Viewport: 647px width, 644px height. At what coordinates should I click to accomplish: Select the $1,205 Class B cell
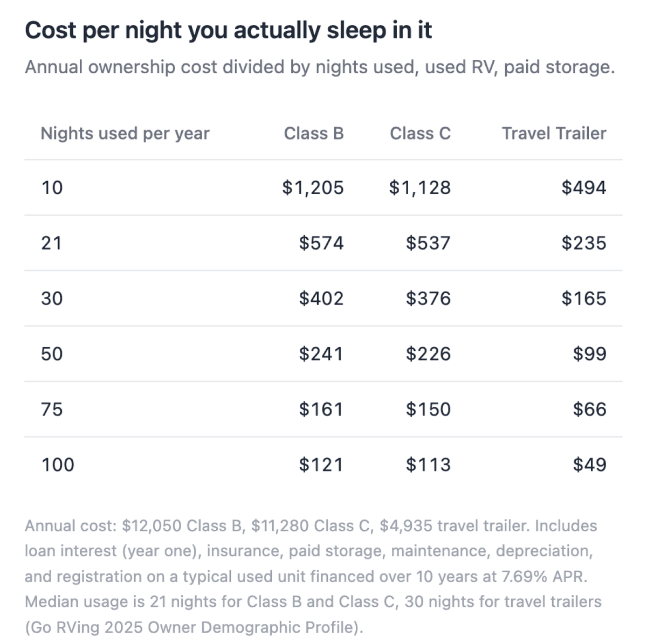click(313, 188)
